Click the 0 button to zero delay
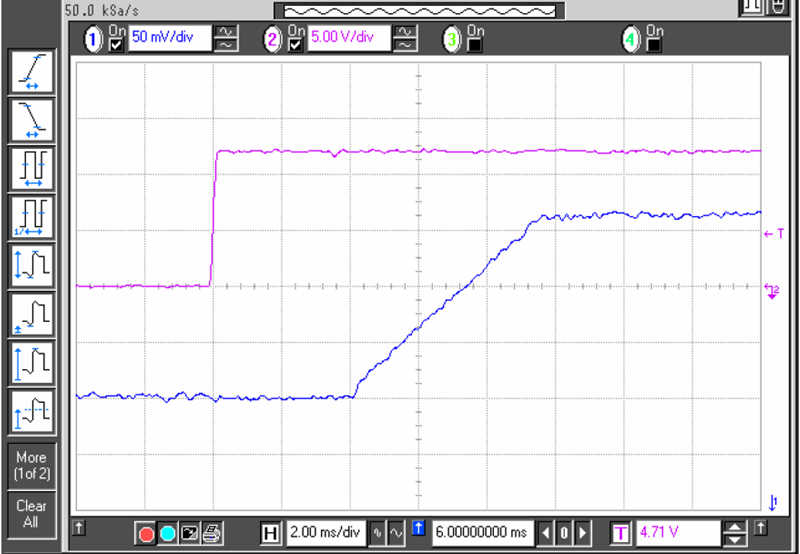Image resolution: width=800 pixels, height=554 pixels. (x=564, y=533)
